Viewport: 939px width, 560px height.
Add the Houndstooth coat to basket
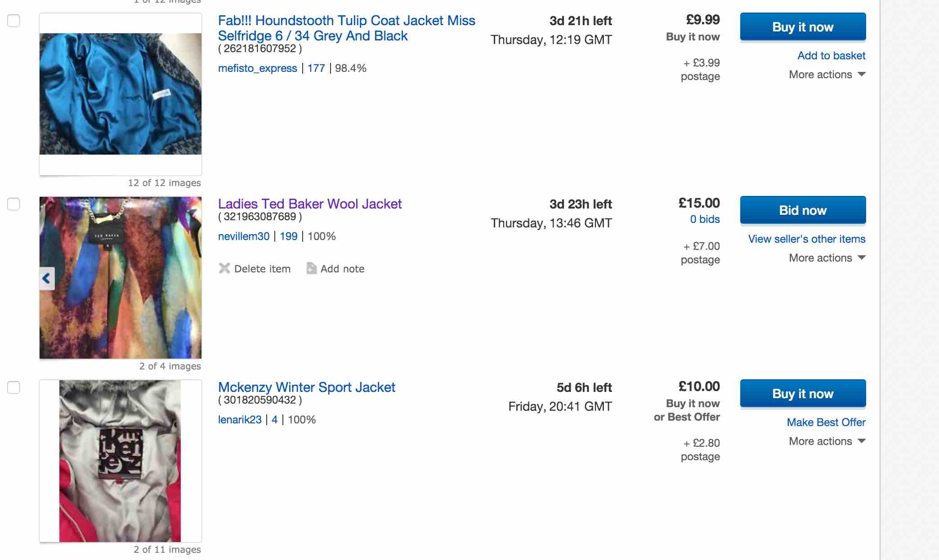[x=831, y=56]
